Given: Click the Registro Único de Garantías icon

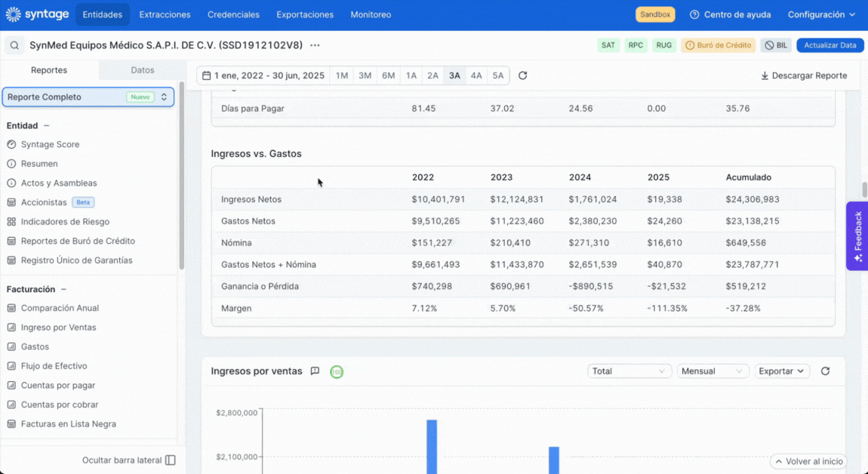Looking at the screenshot, I should [x=11, y=260].
